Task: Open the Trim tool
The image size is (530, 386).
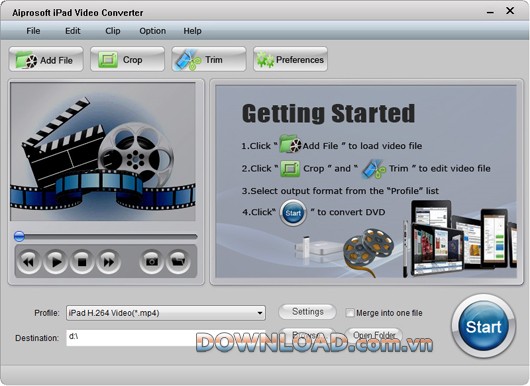Action: tap(209, 59)
